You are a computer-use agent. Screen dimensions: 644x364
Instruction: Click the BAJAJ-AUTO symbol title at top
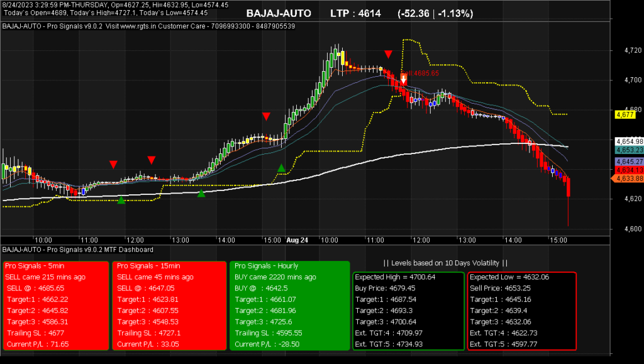[279, 13]
